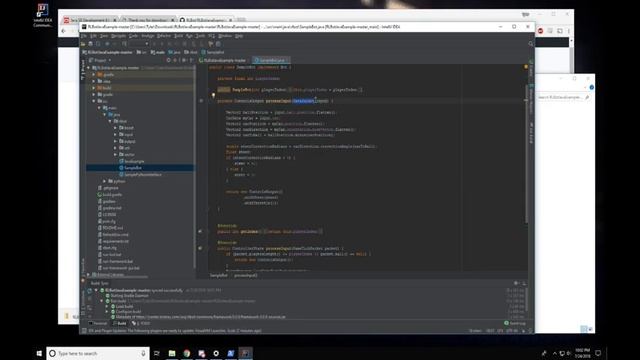
Task: Collapse the src folder in project tree
Action: click(94, 101)
